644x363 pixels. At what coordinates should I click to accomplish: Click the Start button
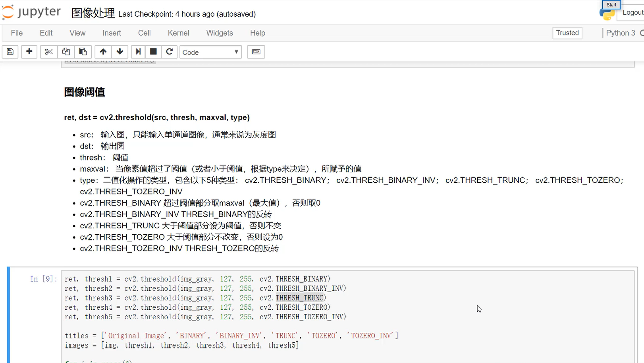(x=611, y=5)
